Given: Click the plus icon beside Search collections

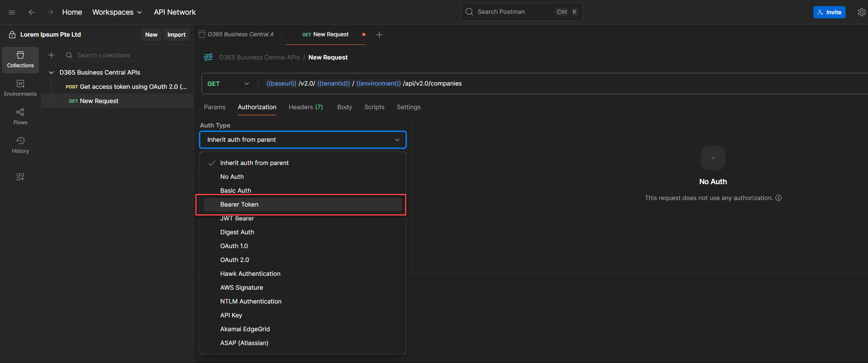Looking at the screenshot, I should coord(51,55).
